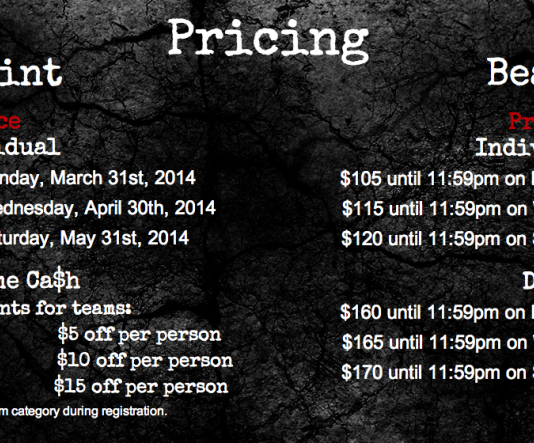Click the category during registration footnote

tap(84, 411)
